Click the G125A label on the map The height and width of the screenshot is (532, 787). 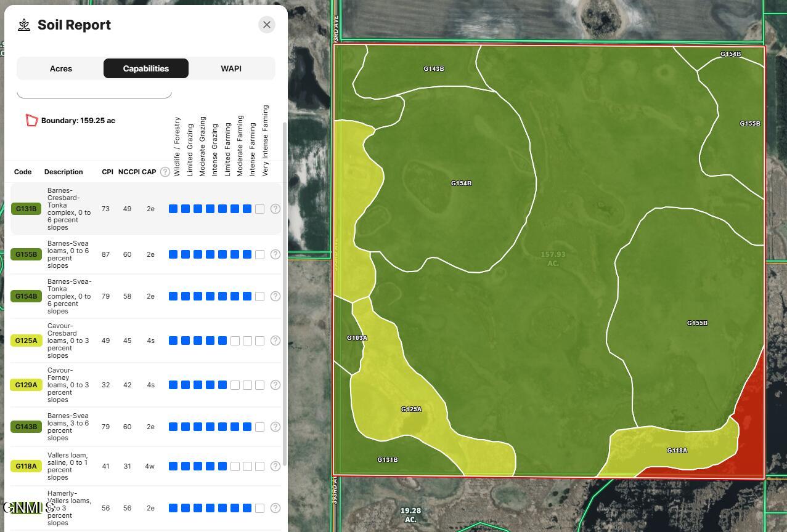(x=411, y=409)
